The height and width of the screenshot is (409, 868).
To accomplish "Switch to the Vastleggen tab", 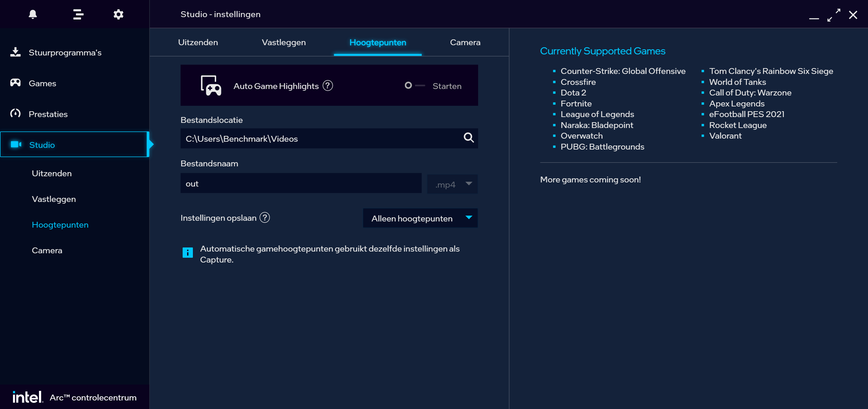I will 284,42.
